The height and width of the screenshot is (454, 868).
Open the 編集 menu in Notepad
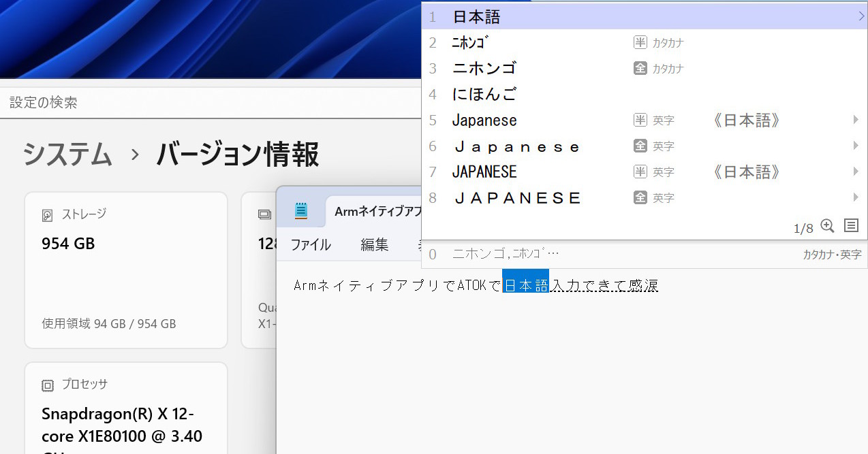pyautogui.click(x=374, y=245)
